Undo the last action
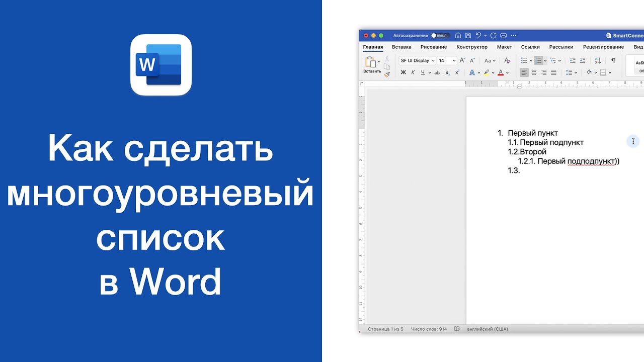Screen dimensions: 644x362 [478, 36]
